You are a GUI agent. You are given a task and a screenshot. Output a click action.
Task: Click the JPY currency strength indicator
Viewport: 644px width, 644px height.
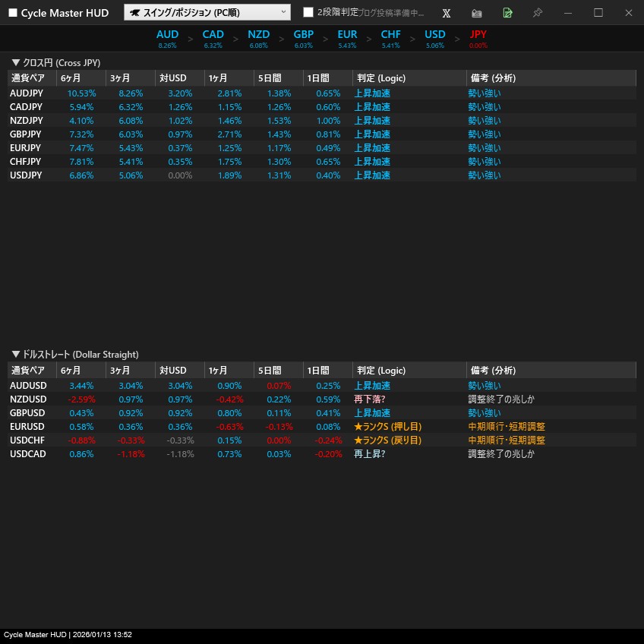pos(478,38)
